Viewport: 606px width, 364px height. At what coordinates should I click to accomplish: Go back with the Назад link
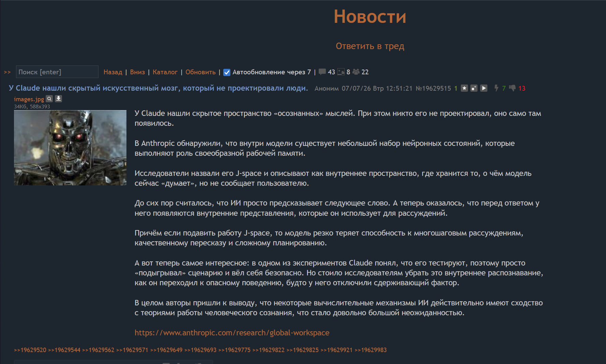113,72
